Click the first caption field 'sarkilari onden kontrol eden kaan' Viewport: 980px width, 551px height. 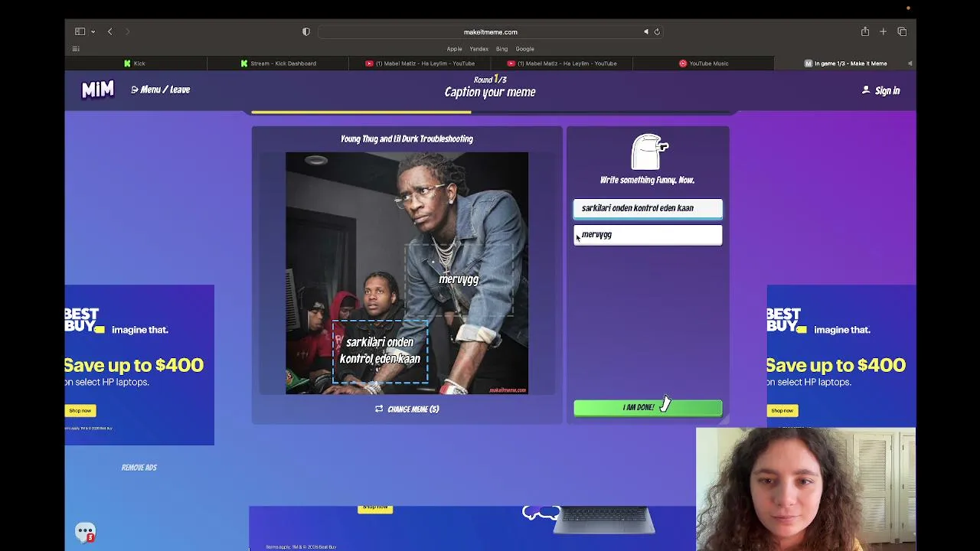(x=648, y=208)
